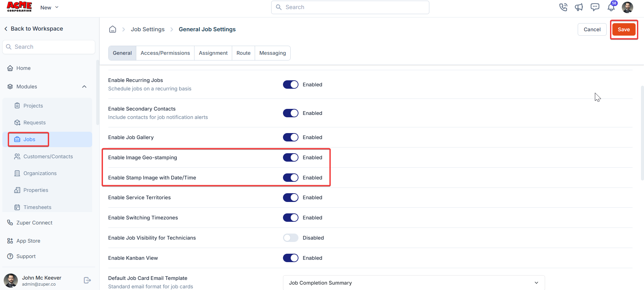
Task: Disable Image Geo-stamping switch
Action: pos(291,157)
